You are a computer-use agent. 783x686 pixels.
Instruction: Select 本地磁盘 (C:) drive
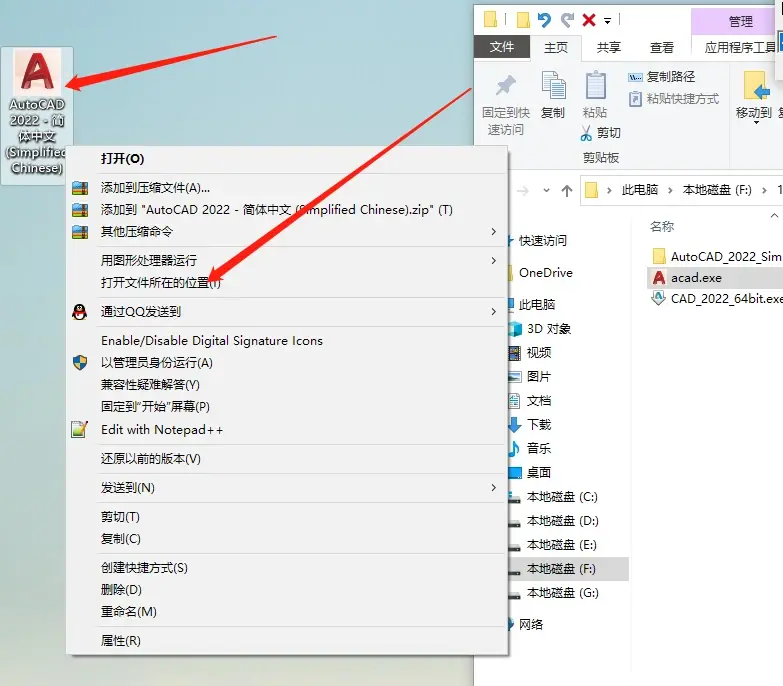[x=562, y=497]
